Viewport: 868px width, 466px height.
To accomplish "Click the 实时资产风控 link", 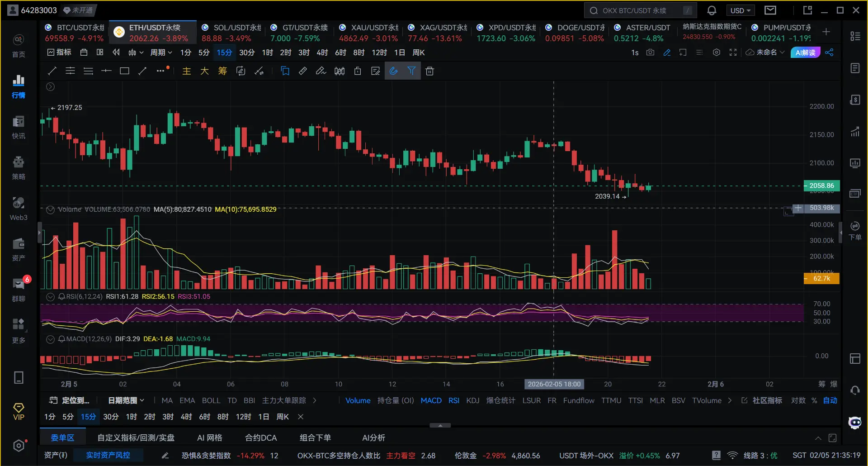I will pos(108,455).
